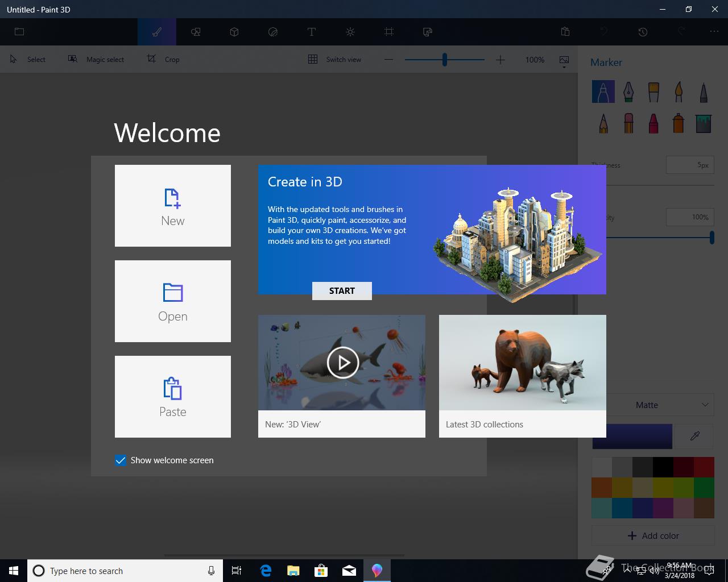Select the Oil brush

point(653,92)
